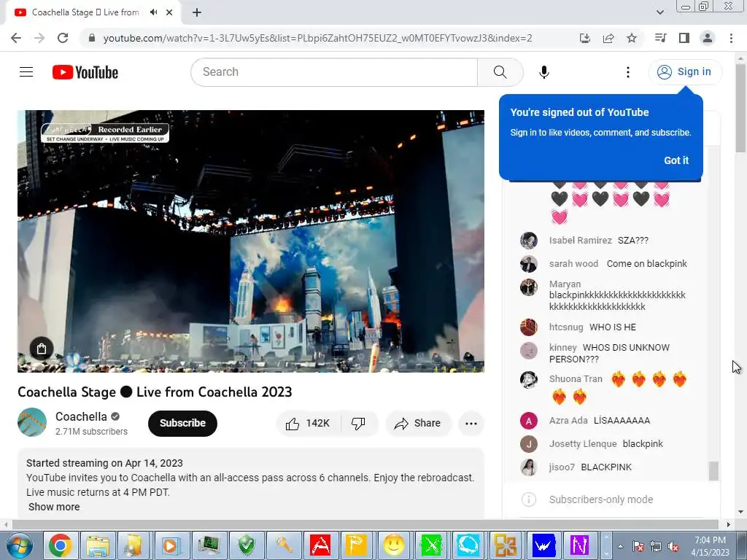Open YouTube settings three-dot menu
Screen dimensions: 747x560
pos(628,72)
